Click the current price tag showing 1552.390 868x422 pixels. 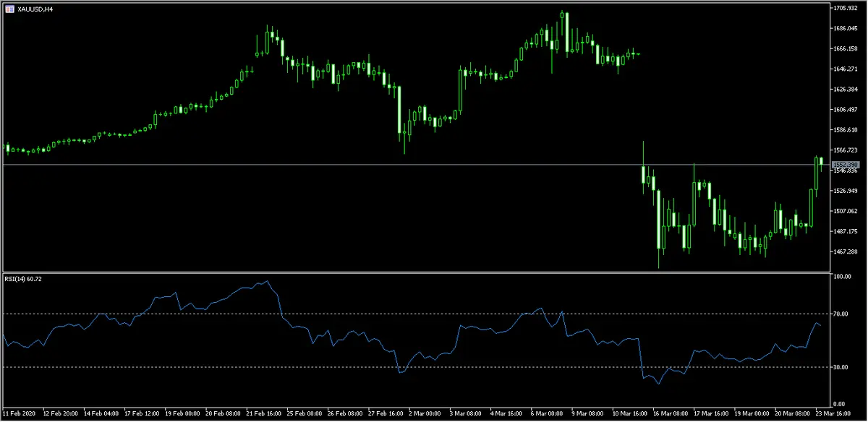coord(845,165)
